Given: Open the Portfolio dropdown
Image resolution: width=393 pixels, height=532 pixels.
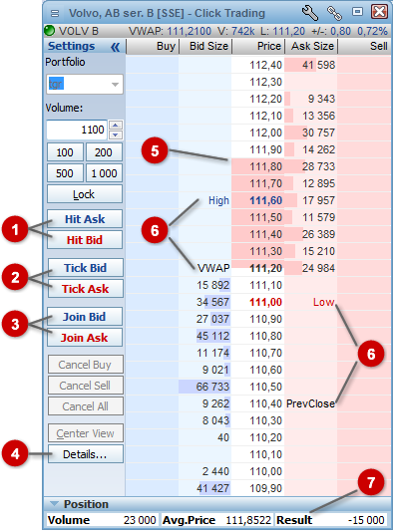Looking at the screenshot, I should 84,84.
